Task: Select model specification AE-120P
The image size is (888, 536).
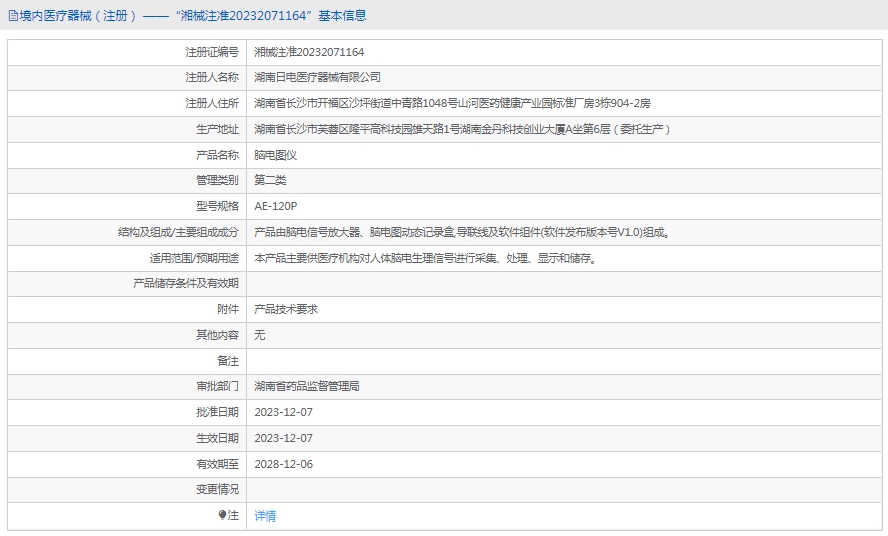Action: pos(276,207)
